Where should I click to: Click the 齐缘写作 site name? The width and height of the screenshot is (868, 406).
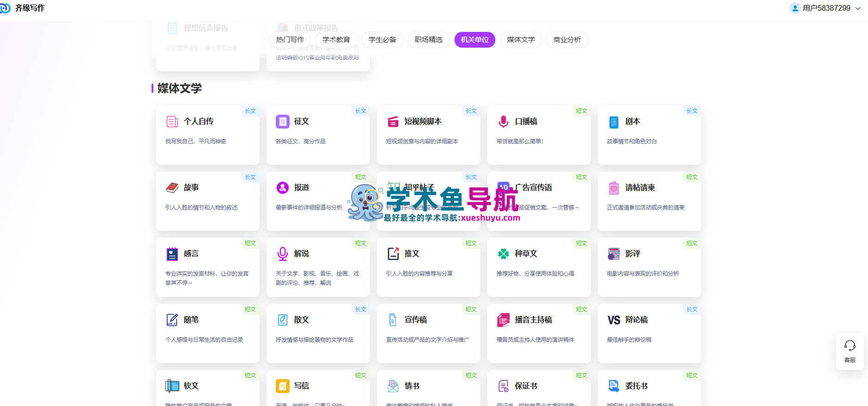tap(30, 8)
